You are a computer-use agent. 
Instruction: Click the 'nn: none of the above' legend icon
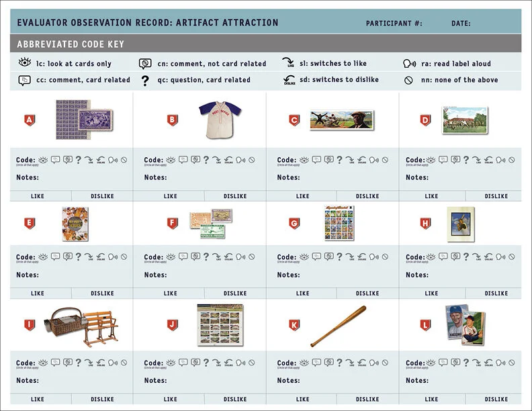coord(408,81)
